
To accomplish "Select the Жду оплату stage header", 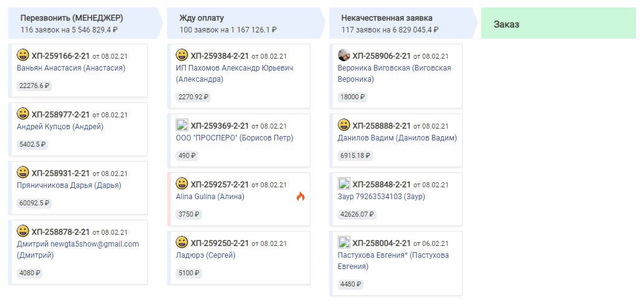I will [x=245, y=23].
